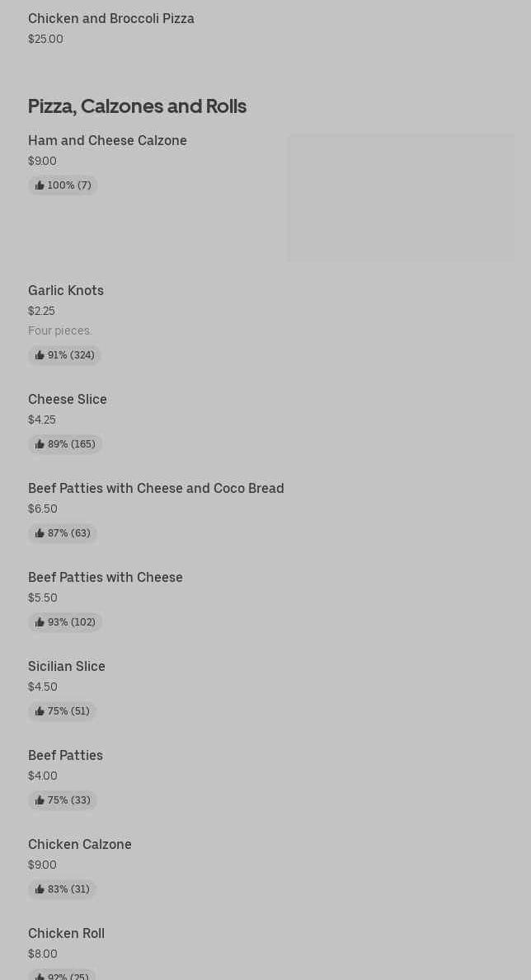Click the 93% rating thumbs-up icon

pyautogui.click(x=40, y=622)
